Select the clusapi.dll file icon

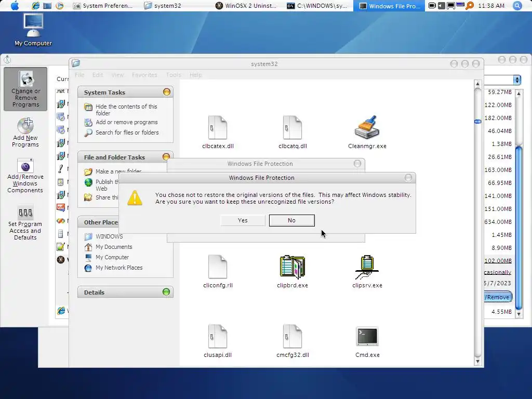pyautogui.click(x=218, y=336)
